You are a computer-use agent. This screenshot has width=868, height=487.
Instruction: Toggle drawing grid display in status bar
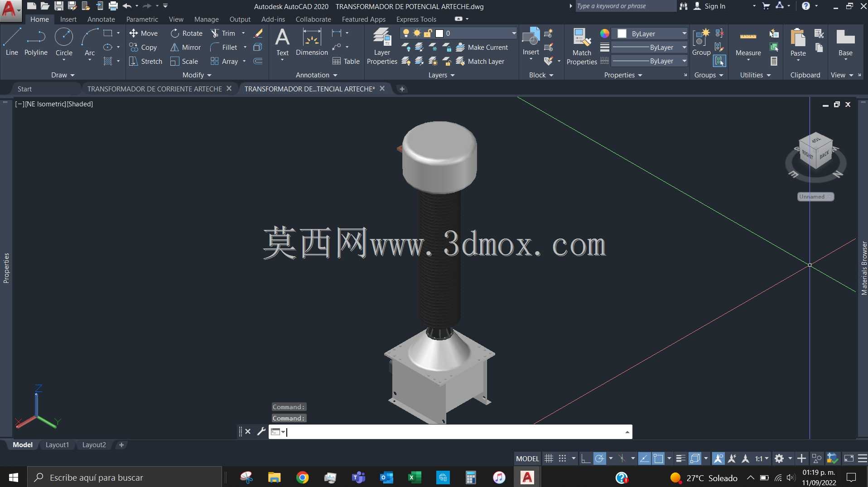549,458
